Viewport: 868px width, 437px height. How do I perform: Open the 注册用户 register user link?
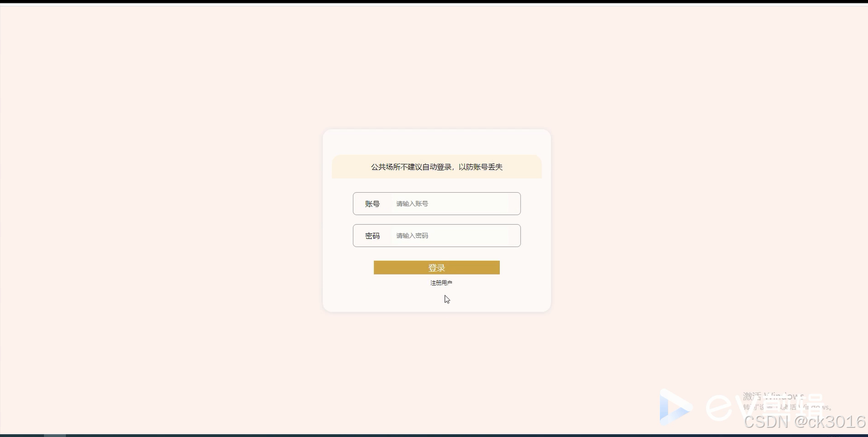(x=441, y=283)
